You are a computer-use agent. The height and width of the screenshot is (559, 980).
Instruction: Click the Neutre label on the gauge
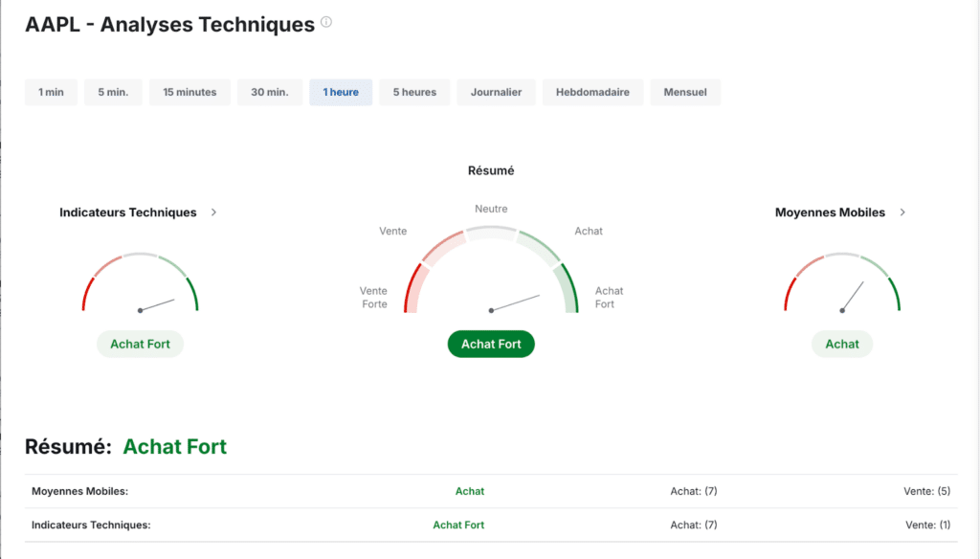click(x=491, y=209)
